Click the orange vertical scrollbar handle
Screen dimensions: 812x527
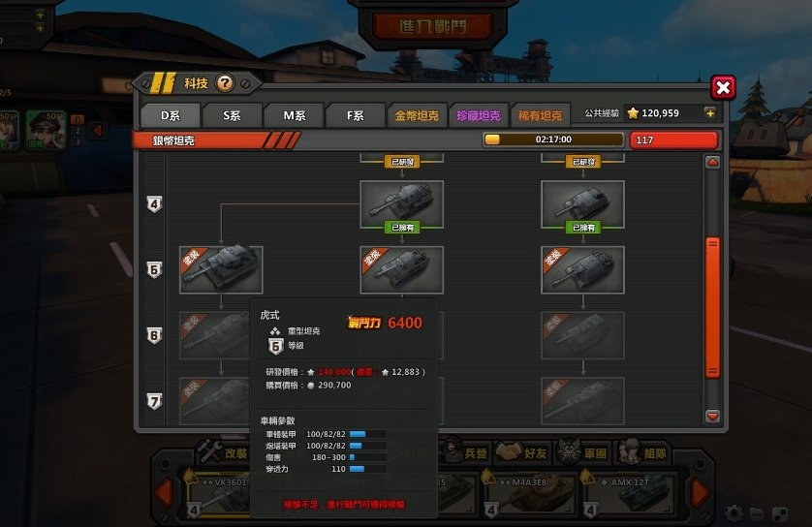(712, 308)
